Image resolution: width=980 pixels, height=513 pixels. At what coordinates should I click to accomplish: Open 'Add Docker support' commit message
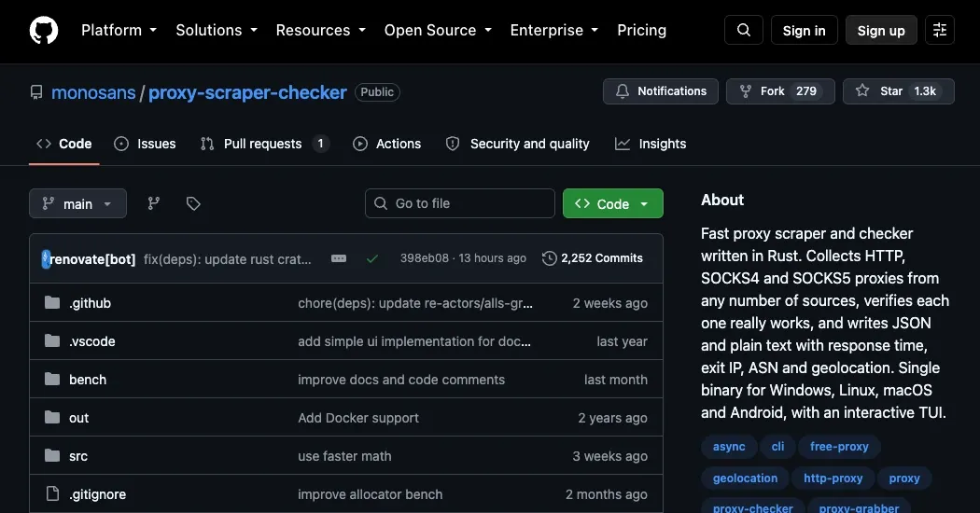click(x=358, y=418)
